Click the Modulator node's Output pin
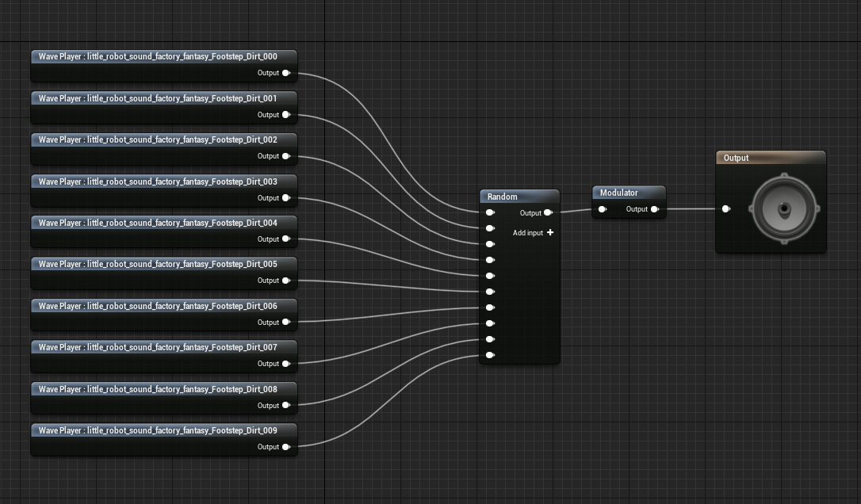Image resolution: width=861 pixels, height=504 pixels. tap(654, 208)
